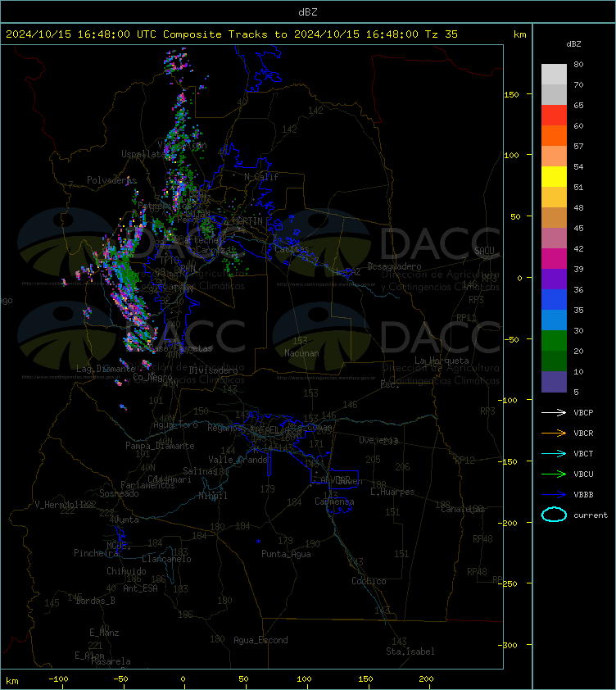The width and height of the screenshot is (616, 690).
Task: Pick the bright green swatch below 30
Action: click(554, 341)
